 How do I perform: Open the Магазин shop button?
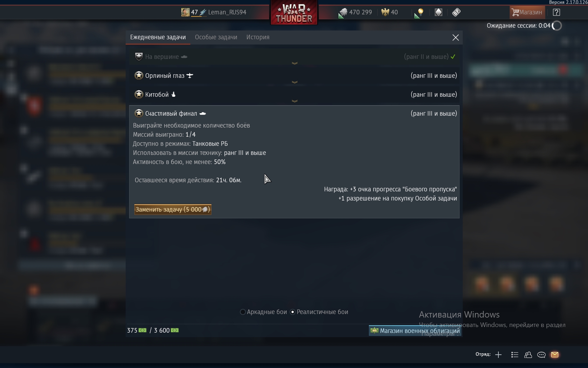pyautogui.click(x=527, y=12)
